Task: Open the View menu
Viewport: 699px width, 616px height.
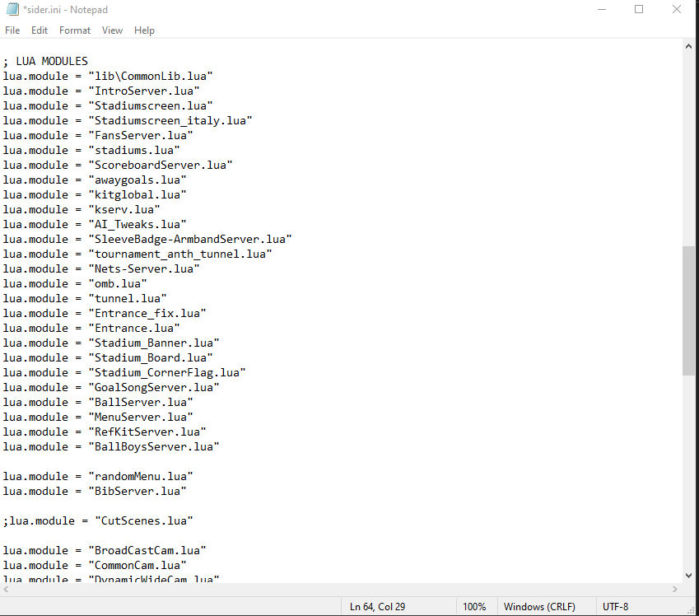Action: (112, 30)
